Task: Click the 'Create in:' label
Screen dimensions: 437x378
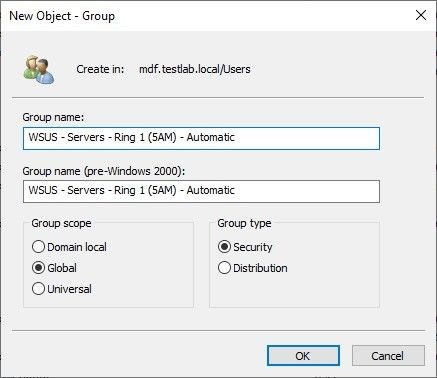Action: 100,69
